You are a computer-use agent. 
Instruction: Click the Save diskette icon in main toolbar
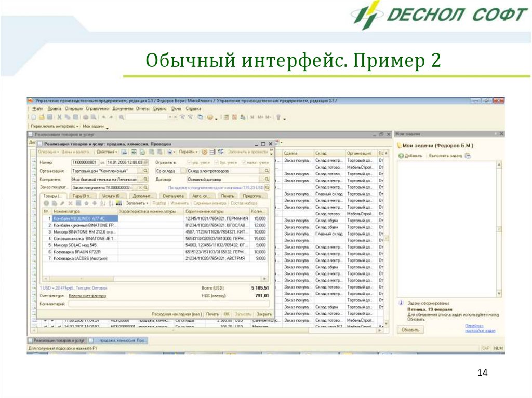(49, 117)
